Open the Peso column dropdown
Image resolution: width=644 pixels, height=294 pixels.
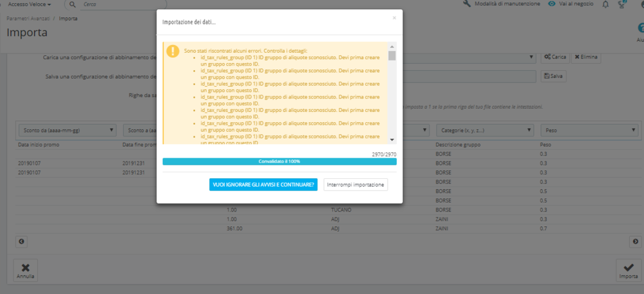point(589,130)
